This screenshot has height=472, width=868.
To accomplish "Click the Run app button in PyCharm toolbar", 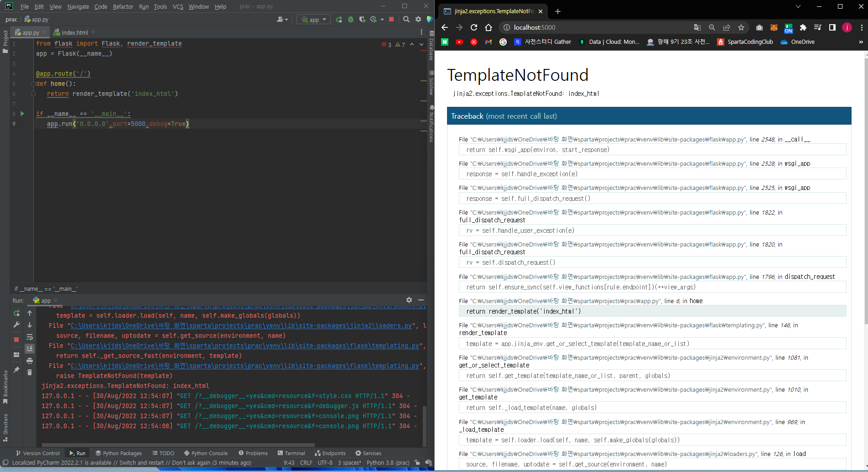I will 339,20.
